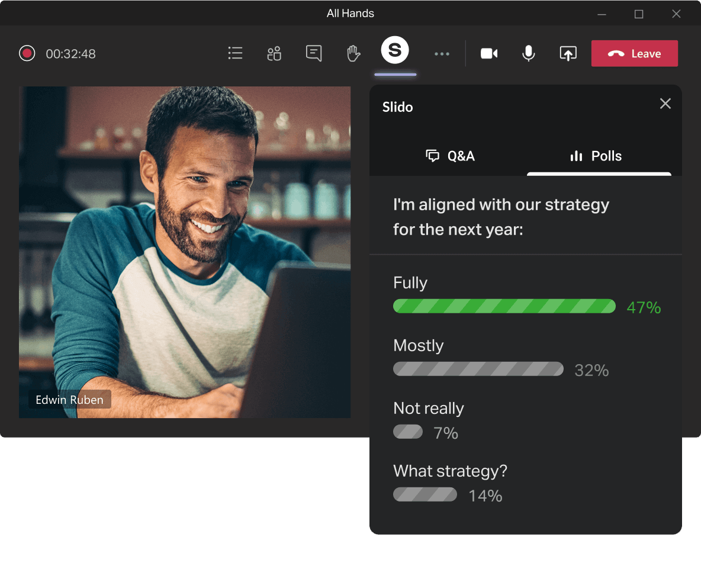The width and height of the screenshot is (701, 588).
Task: Click the Fully poll result bar
Action: 504,306
